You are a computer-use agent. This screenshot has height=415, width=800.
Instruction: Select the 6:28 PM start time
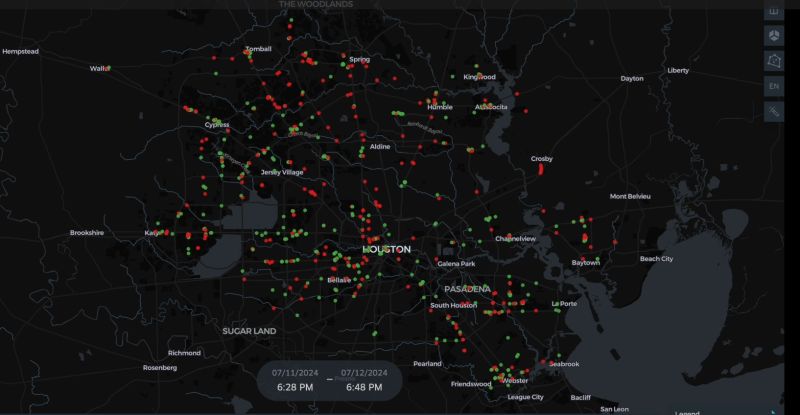pyautogui.click(x=295, y=387)
